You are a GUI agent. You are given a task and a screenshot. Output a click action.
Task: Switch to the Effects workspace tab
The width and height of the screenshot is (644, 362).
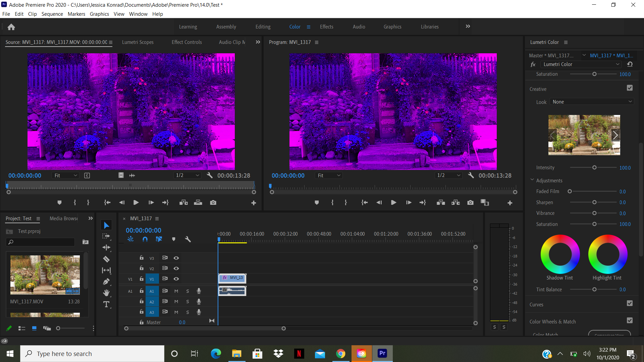point(326,26)
